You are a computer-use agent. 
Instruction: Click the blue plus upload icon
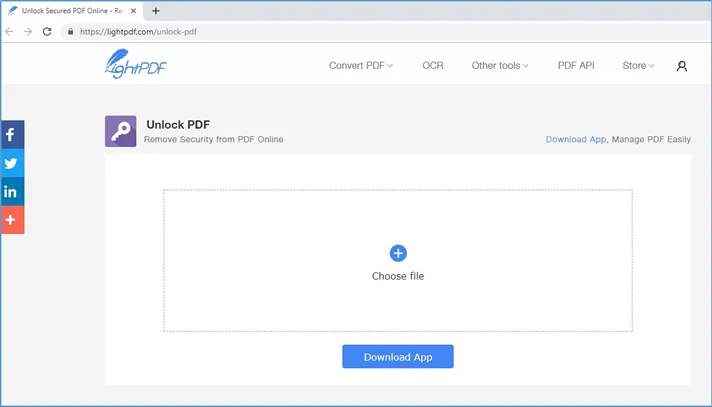click(x=398, y=253)
